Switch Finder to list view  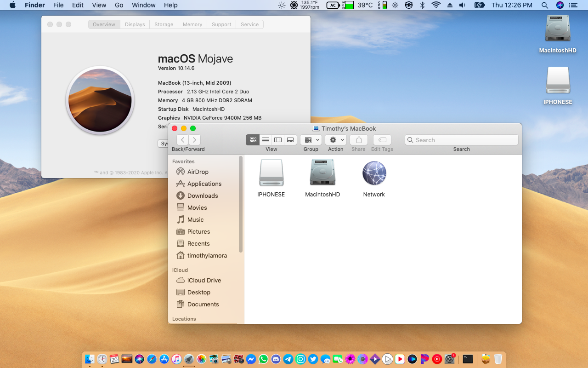pyautogui.click(x=266, y=140)
